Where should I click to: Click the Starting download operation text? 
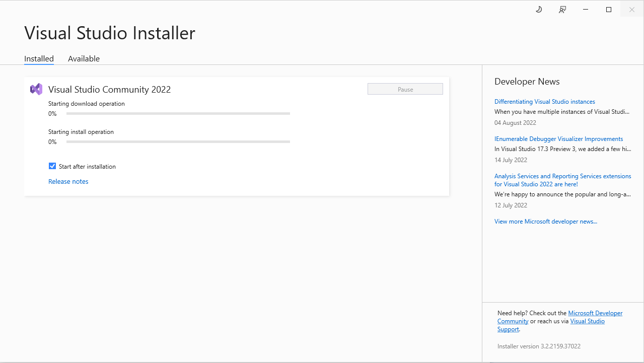(x=87, y=104)
